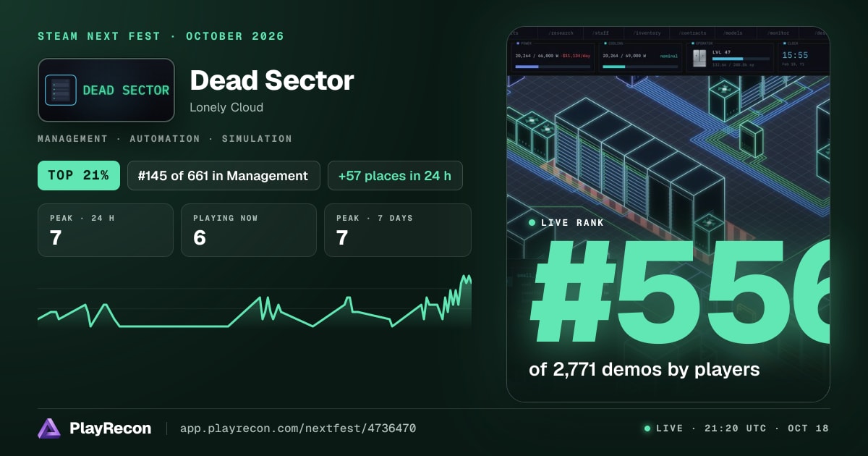Click the TOP 21% badge
Screen dimensions: 868x456
pos(79,175)
